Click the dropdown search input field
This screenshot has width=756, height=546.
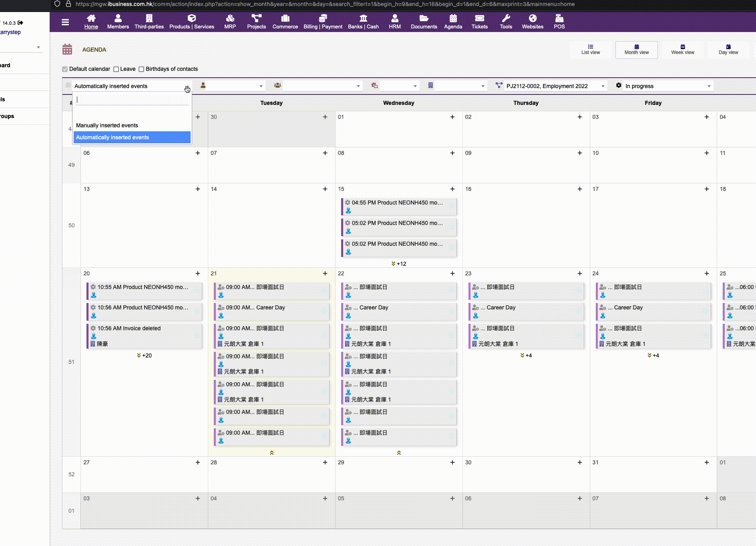click(x=133, y=100)
